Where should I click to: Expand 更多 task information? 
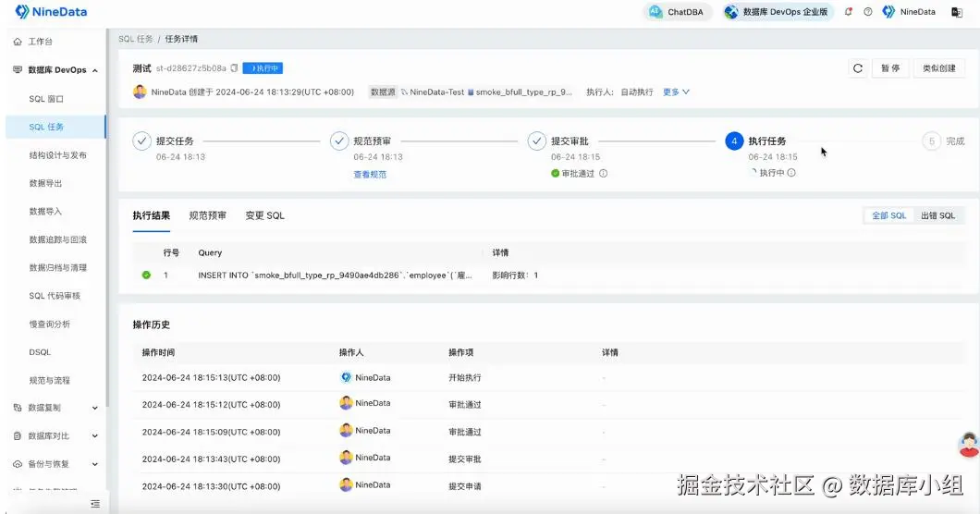pos(676,92)
